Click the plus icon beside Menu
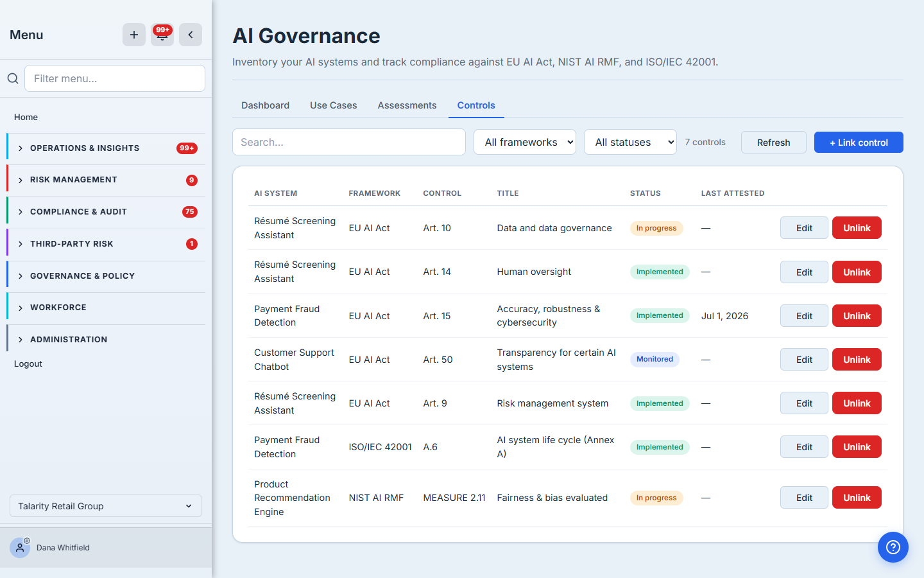 pos(134,35)
